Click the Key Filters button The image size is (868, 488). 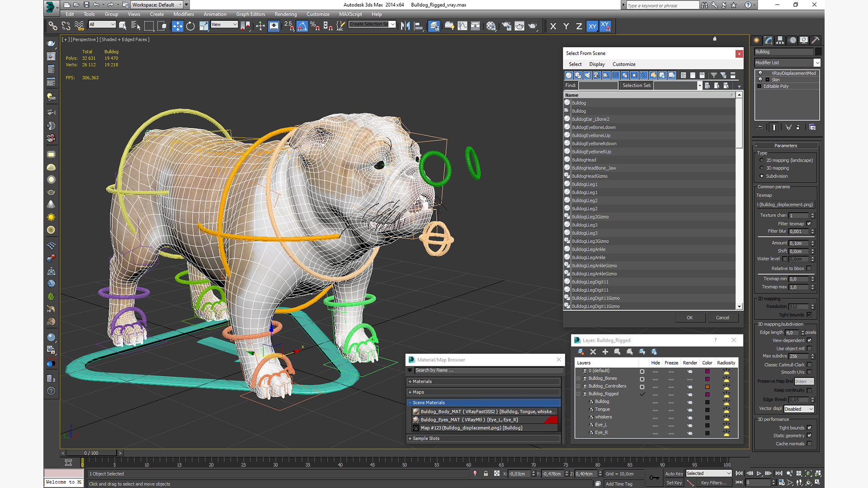[x=714, y=483]
